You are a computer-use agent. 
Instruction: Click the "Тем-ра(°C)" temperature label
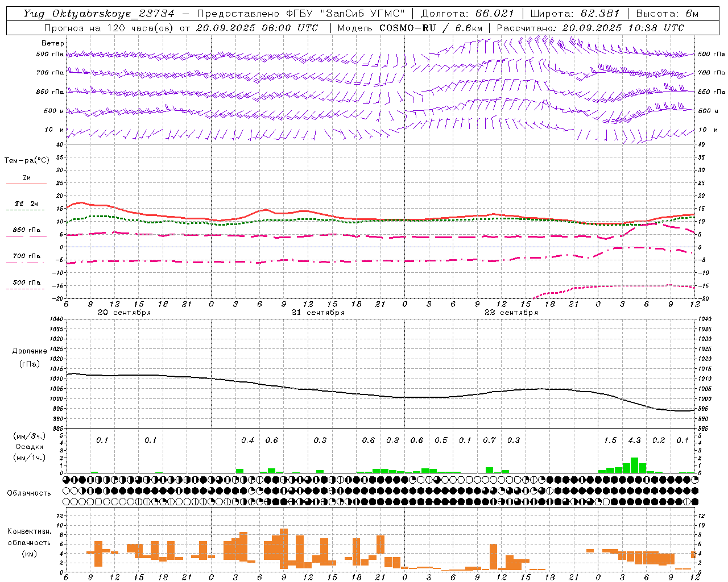pyautogui.click(x=27, y=161)
